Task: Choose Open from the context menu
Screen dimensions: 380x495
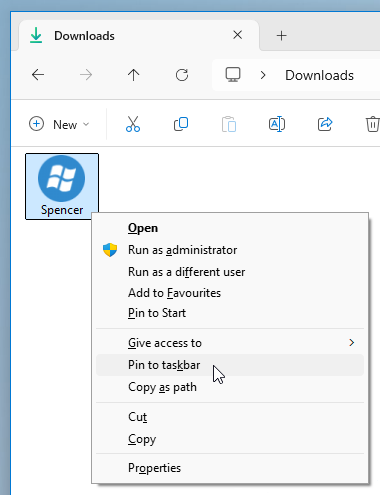Action: click(230, 228)
